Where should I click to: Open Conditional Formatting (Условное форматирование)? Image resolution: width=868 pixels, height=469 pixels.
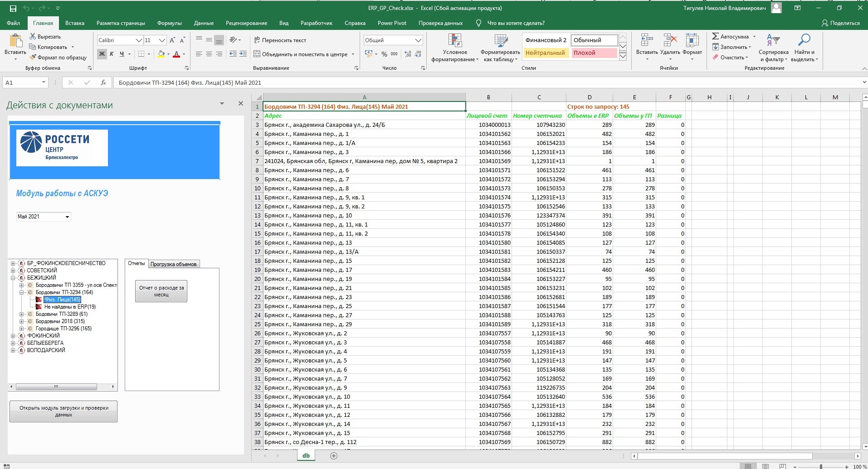(x=455, y=42)
